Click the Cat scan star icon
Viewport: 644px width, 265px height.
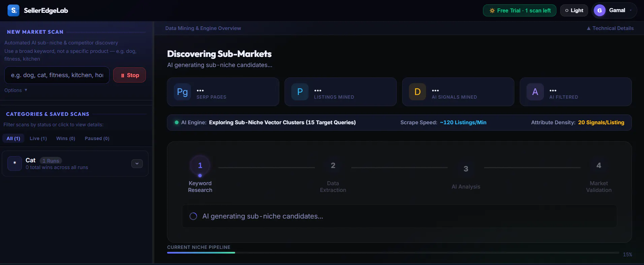pyautogui.click(x=14, y=163)
